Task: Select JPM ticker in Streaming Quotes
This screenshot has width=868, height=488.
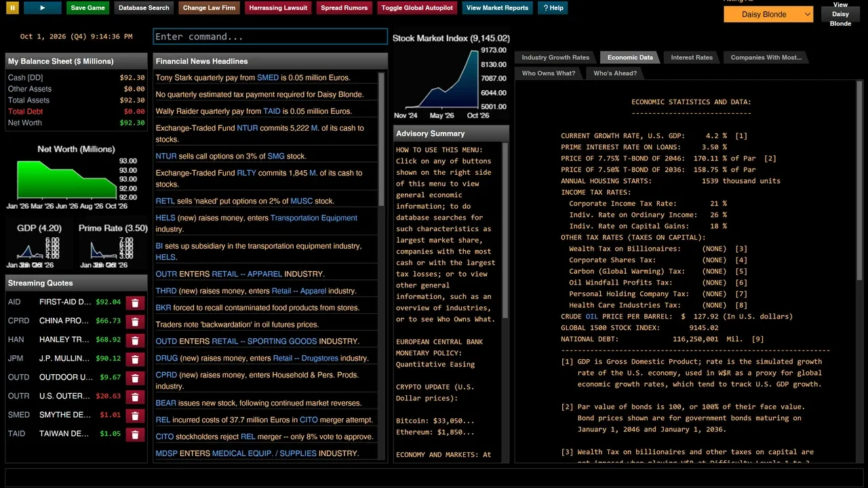Action: pyautogui.click(x=16, y=359)
